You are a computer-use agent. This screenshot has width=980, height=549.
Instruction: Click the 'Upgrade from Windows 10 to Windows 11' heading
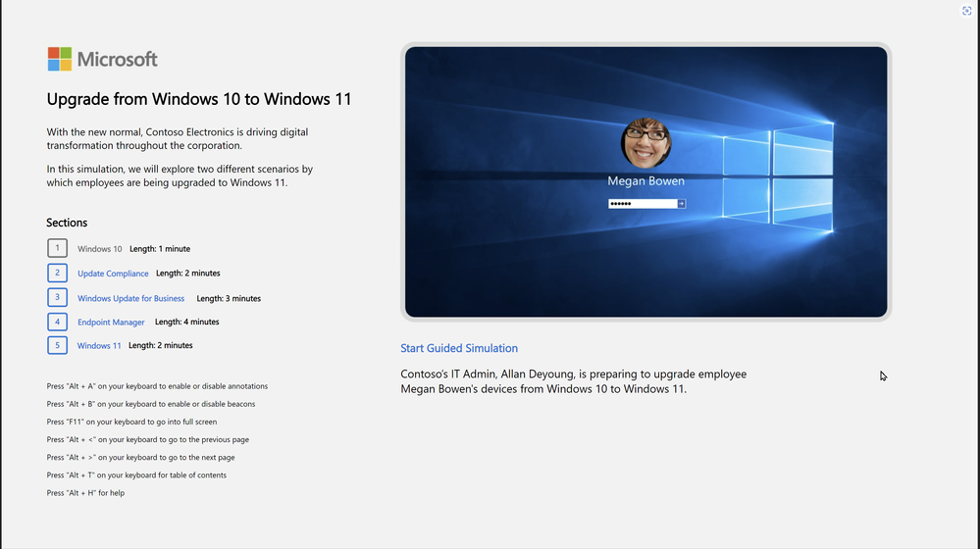click(x=199, y=99)
